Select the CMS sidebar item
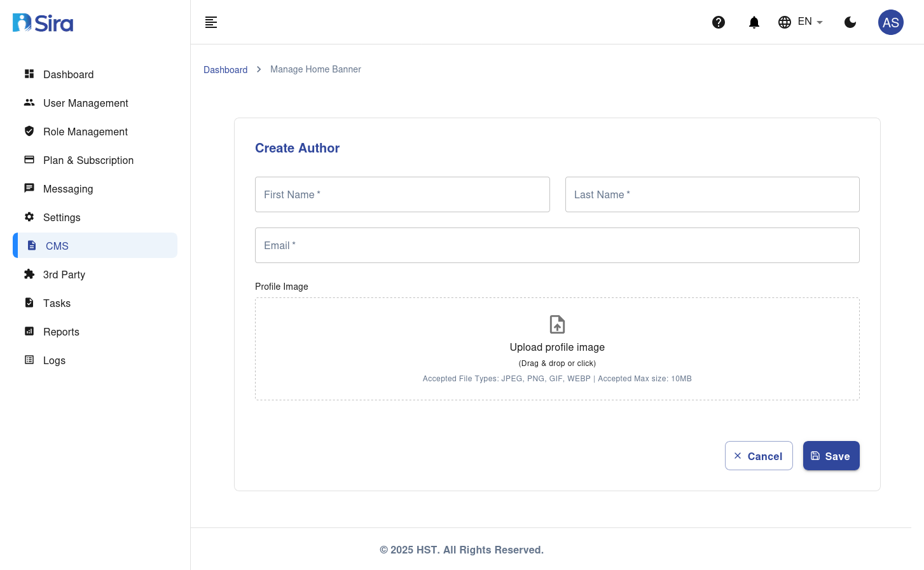924x570 pixels. [x=57, y=246]
